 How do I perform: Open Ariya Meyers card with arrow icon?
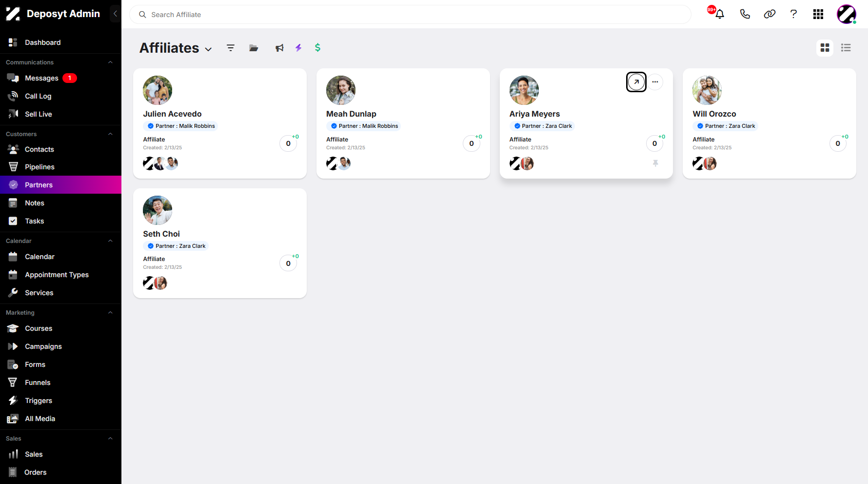(x=636, y=82)
